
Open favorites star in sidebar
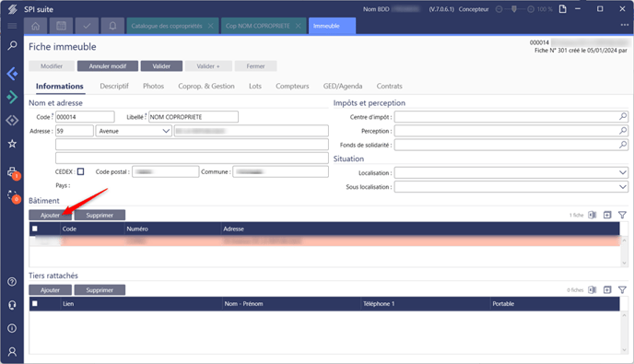pos(12,144)
